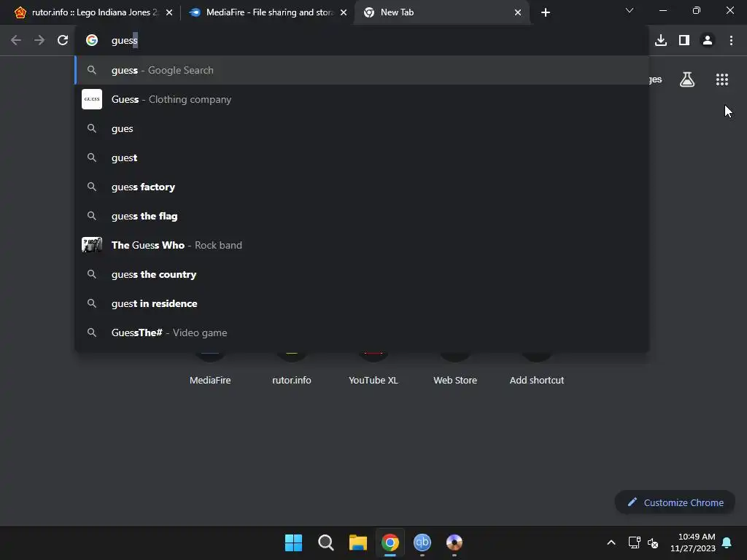This screenshot has width=747, height=560.
Task: Click the address bar with text guess
Action: pos(362,41)
